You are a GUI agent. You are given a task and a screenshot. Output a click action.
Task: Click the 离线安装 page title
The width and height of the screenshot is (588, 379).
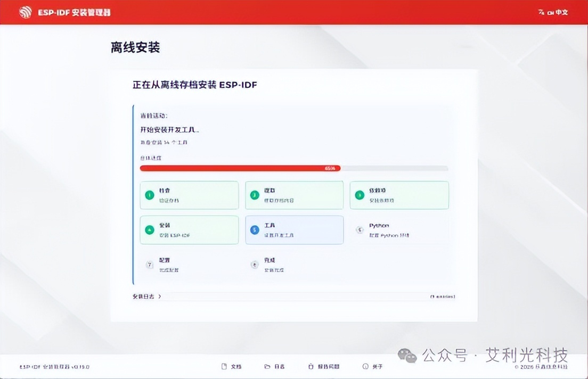[135, 47]
